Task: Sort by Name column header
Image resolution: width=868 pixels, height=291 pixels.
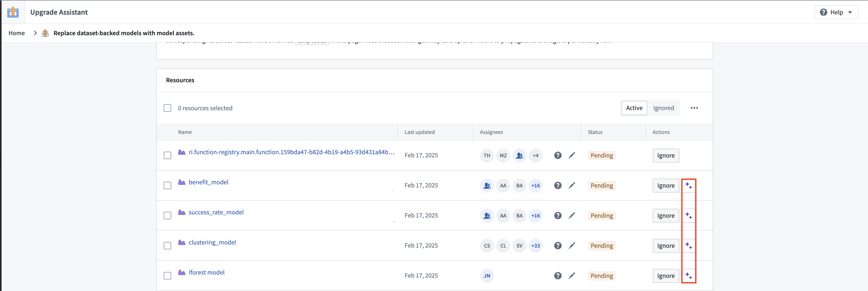Action: [185, 132]
